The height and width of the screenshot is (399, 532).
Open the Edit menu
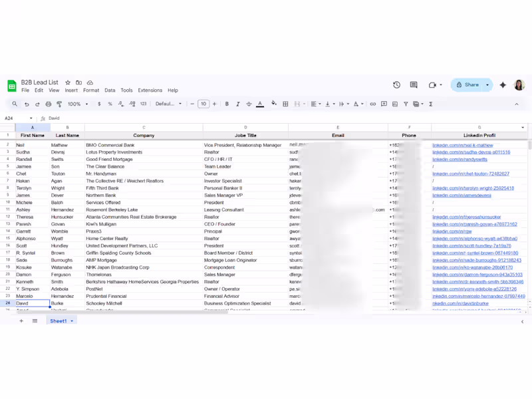39,90
